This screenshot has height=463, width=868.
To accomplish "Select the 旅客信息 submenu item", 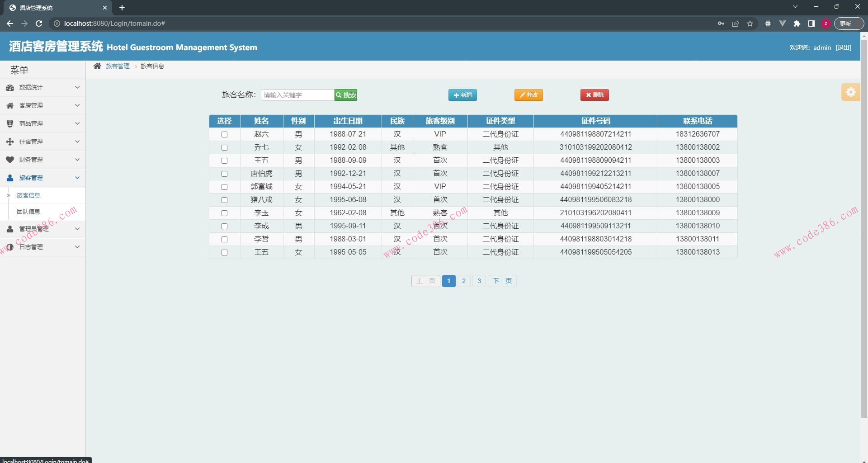I will click(x=28, y=195).
